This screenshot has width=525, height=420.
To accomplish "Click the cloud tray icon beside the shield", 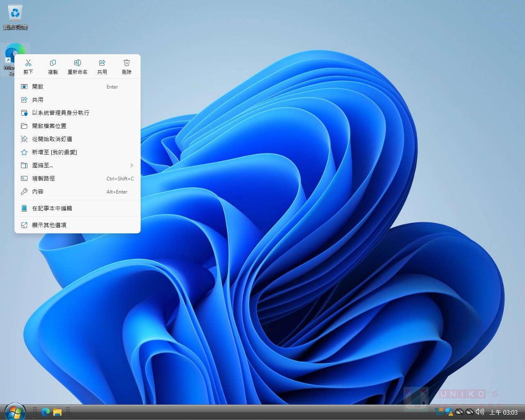I will pos(460,412).
